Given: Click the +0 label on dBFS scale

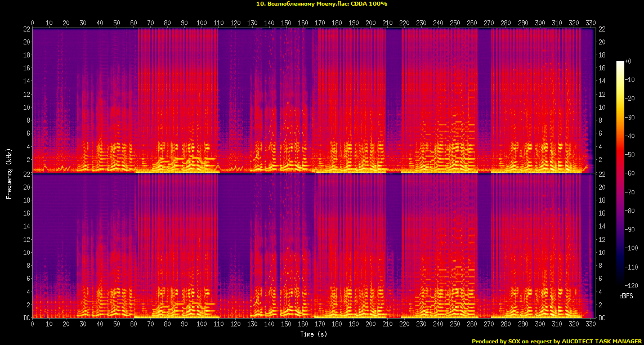Looking at the screenshot, I should click(x=629, y=61).
